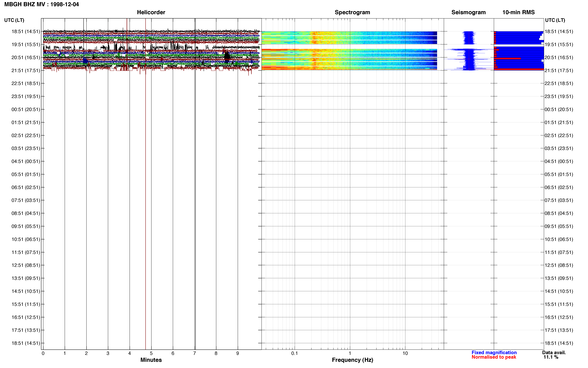Viewport: 588px width, 368px height.
Task: Click the left 'UTC (LT)' axis label
Action: [14, 20]
